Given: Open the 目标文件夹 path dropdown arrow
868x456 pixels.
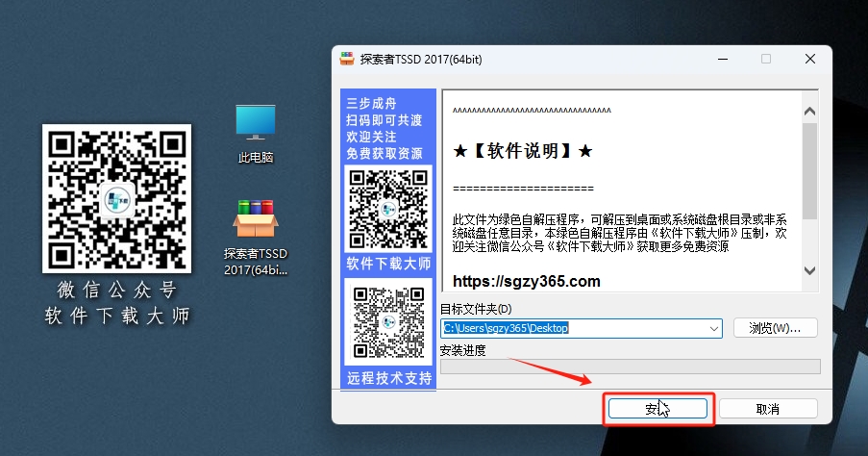Looking at the screenshot, I should click(713, 329).
